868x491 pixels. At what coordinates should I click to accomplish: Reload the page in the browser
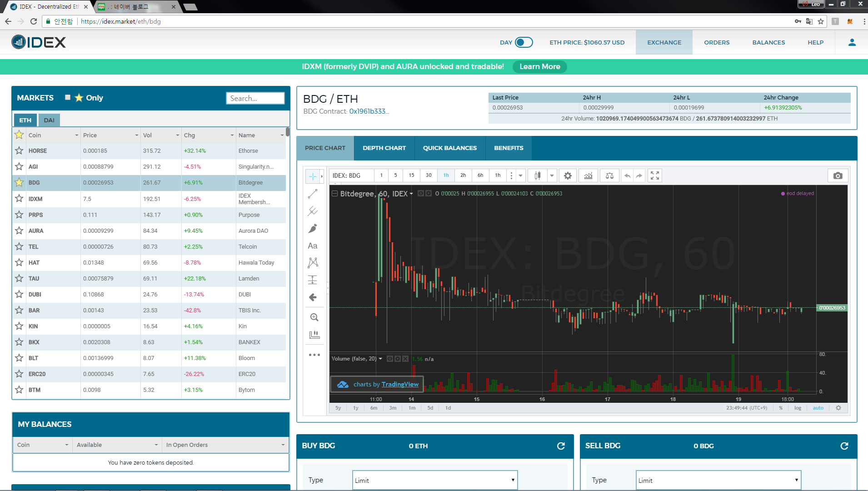tap(33, 21)
